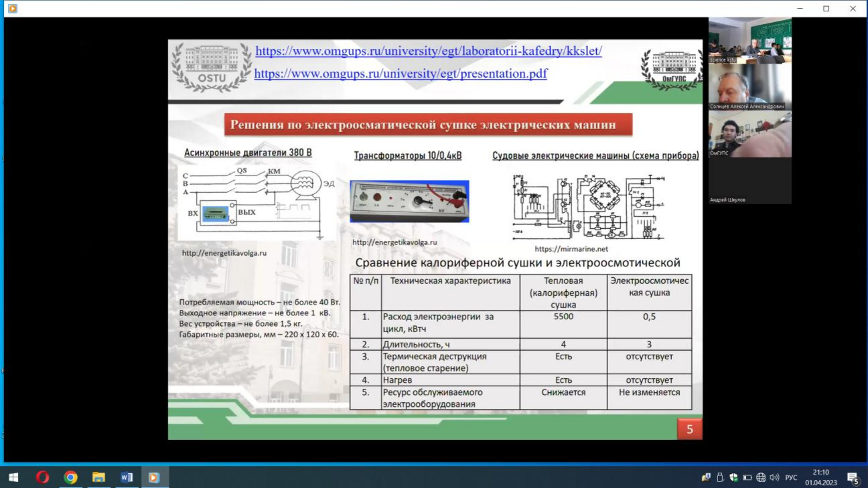Launch Opera browser from the taskbar

[x=42, y=477]
